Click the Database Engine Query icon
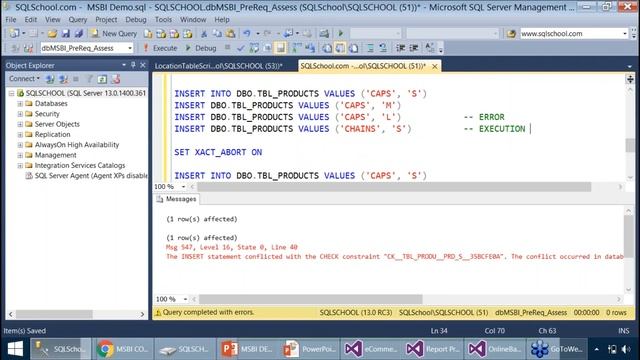640x360 pixels. pyautogui.click(x=148, y=33)
